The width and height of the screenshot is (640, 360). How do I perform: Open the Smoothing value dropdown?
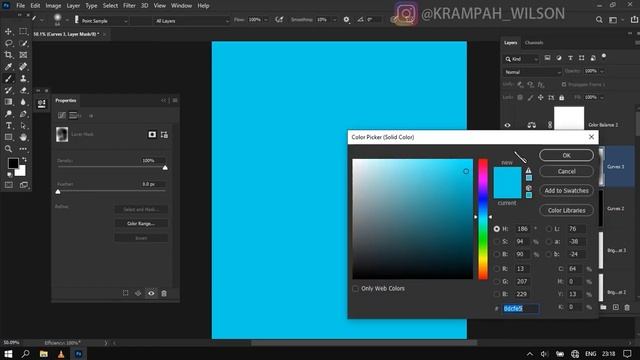pyautogui.click(x=335, y=20)
